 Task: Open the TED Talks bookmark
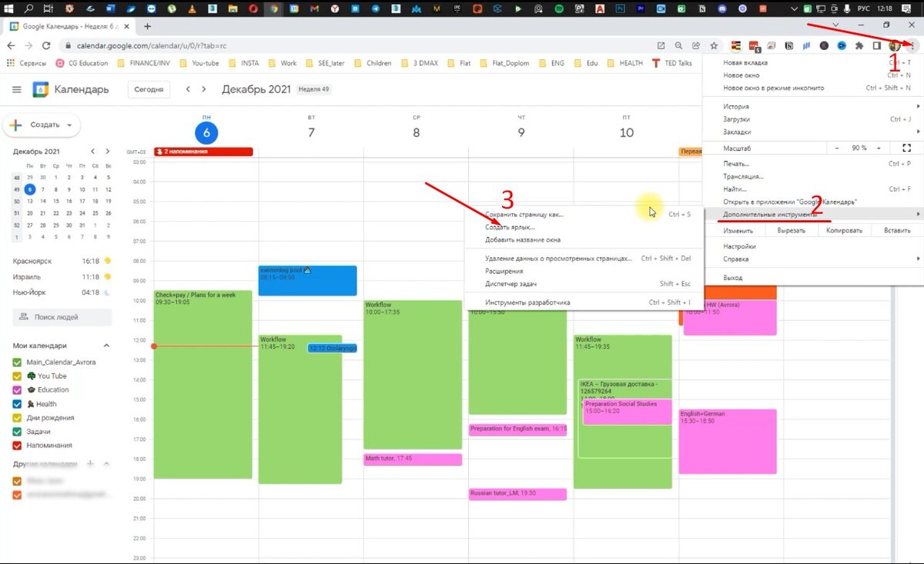[x=672, y=63]
